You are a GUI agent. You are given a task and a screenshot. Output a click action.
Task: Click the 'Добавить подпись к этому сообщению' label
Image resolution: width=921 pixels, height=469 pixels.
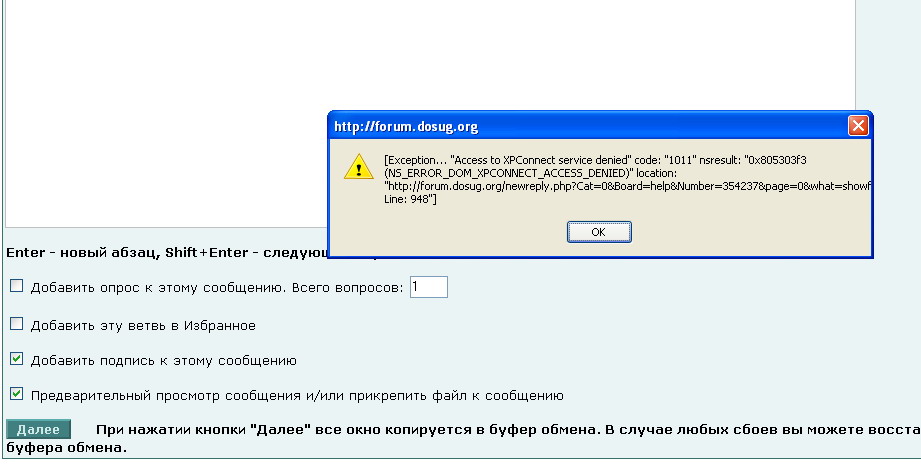163,360
